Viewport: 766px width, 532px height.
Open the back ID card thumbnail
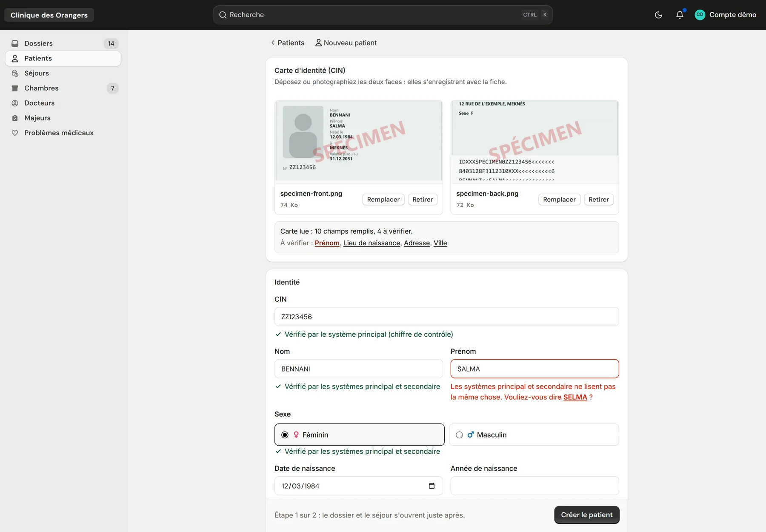coord(534,142)
